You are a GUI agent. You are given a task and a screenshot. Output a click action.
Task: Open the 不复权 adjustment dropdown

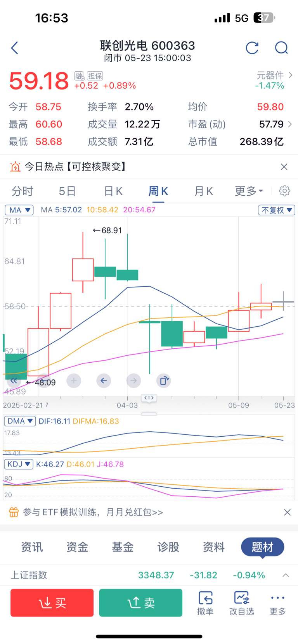pyautogui.click(x=277, y=210)
